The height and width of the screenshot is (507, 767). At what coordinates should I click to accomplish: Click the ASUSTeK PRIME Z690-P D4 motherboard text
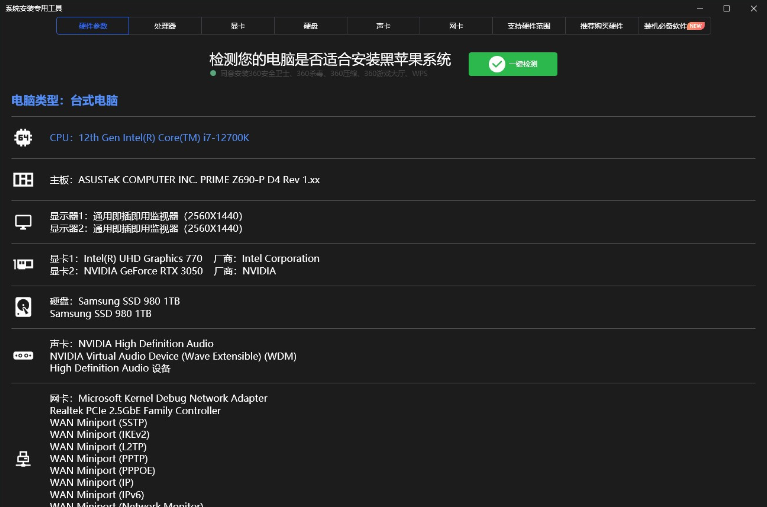[x=184, y=180]
